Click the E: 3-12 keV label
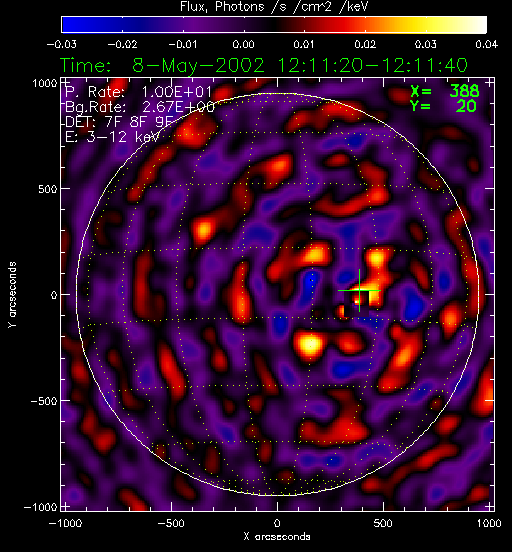The image size is (512, 552). pos(112,137)
